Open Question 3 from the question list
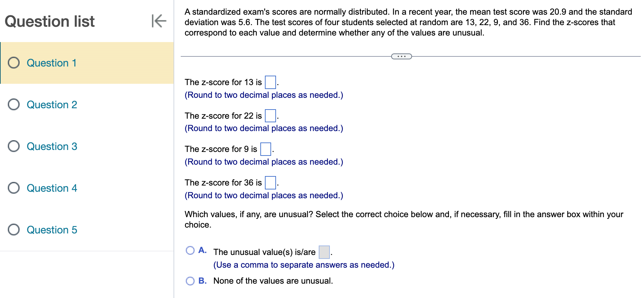 pos(52,146)
